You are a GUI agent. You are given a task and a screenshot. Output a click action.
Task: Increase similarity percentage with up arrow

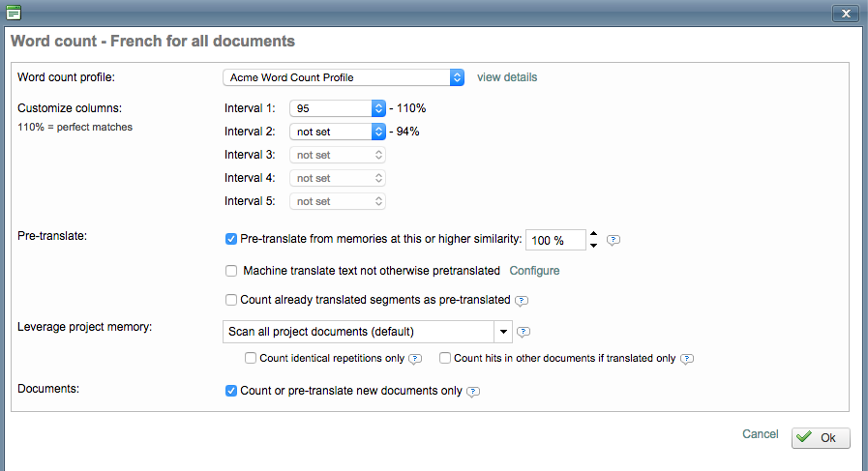(x=593, y=234)
